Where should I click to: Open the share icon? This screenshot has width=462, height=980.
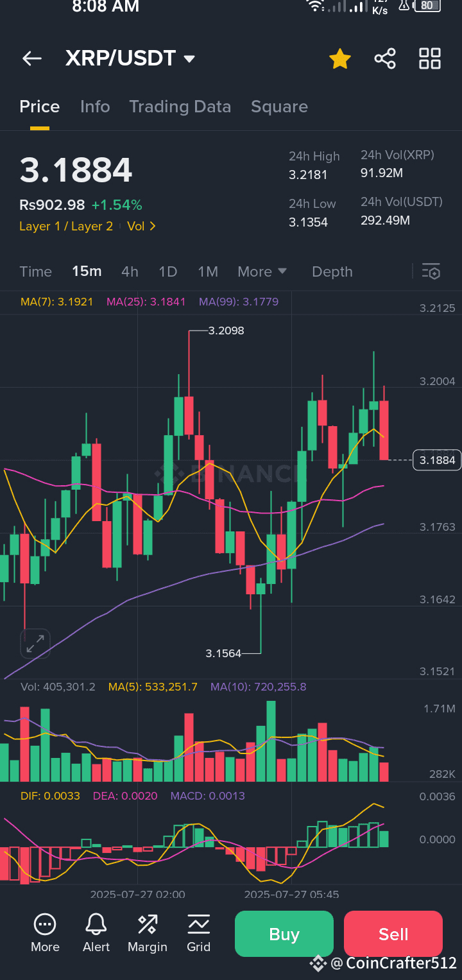pyautogui.click(x=385, y=58)
